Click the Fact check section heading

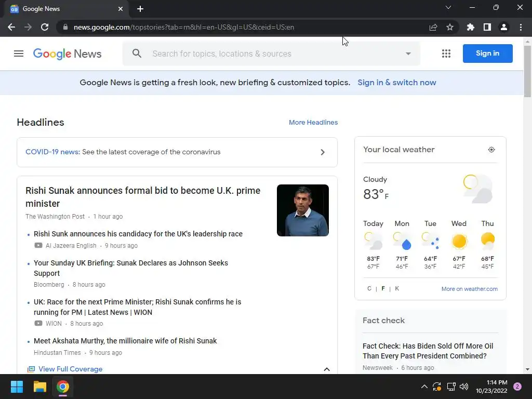click(x=383, y=321)
